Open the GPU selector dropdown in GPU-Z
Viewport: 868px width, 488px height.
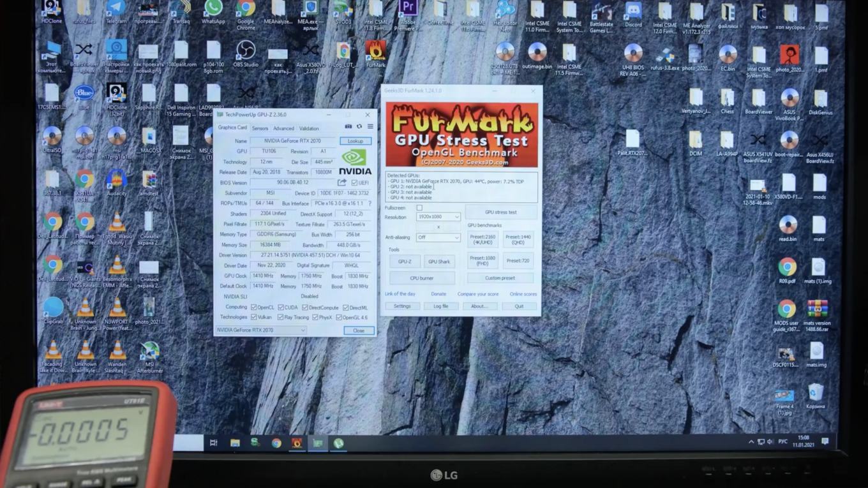tap(261, 330)
